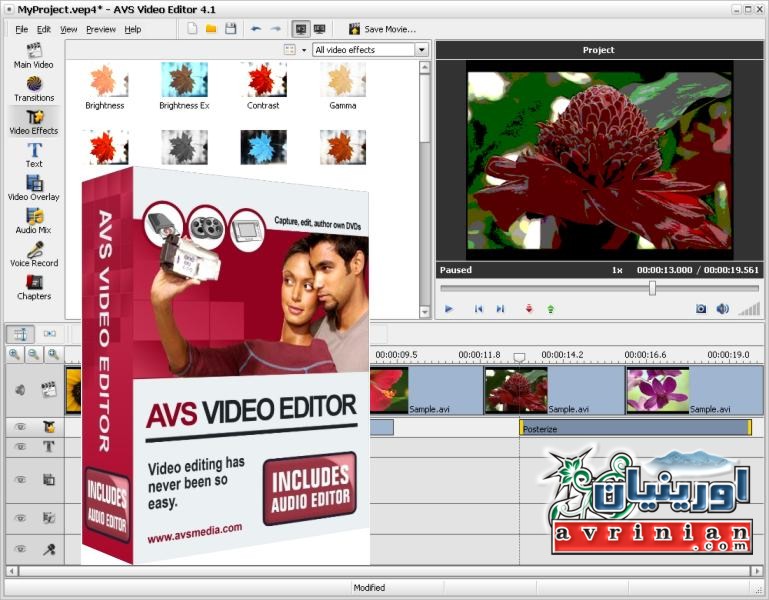
Task: Click the voice track microphone icon
Action: click(x=49, y=549)
